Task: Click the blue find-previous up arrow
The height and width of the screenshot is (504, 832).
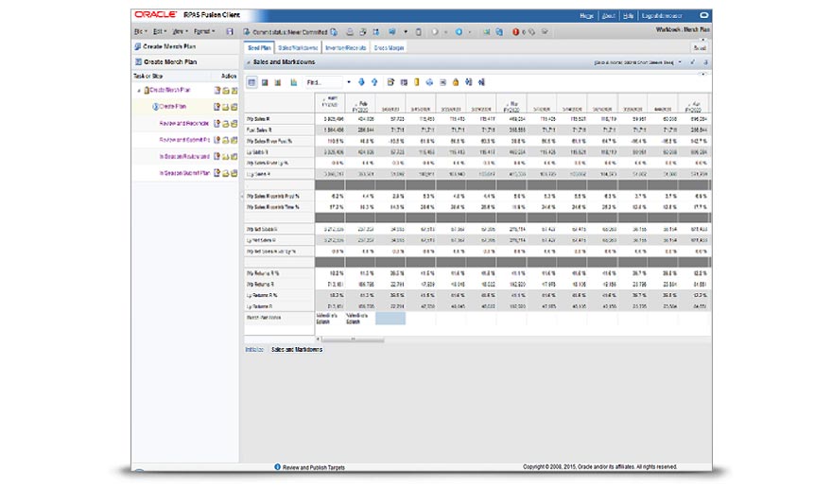Action: (x=374, y=82)
